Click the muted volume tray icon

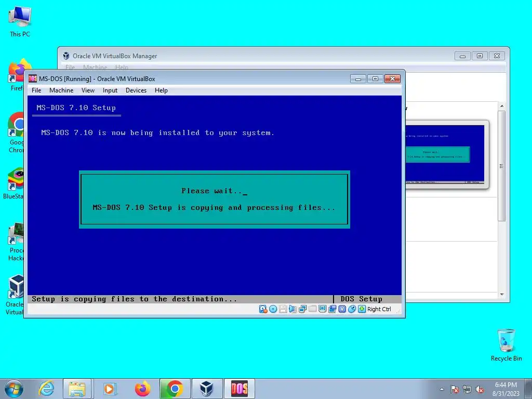480,390
